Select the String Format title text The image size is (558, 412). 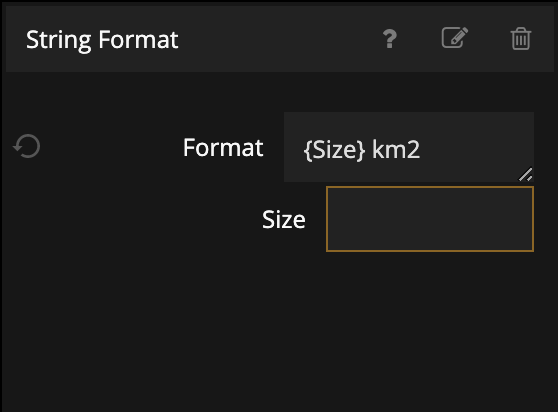click(x=102, y=39)
